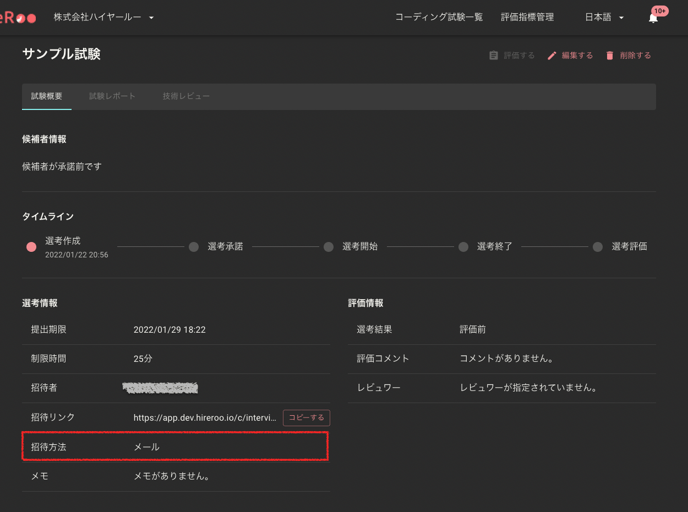
Task: Click the 提出期限 label
Action: point(48,329)
